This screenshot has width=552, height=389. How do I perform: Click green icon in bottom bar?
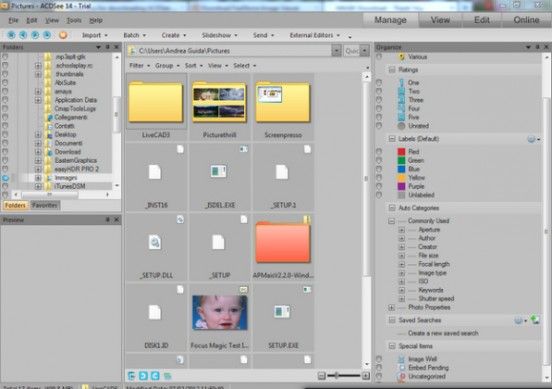pos(168,376)
